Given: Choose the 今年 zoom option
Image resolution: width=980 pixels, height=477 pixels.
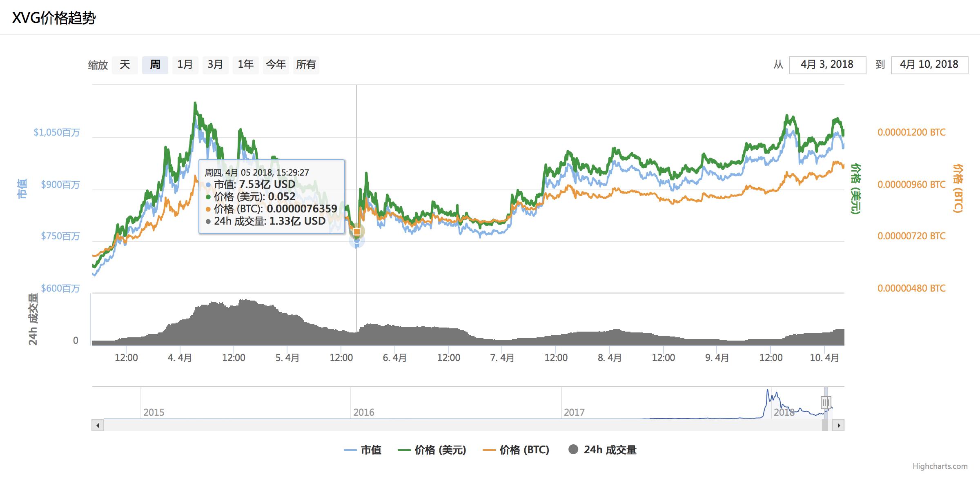Looking at the screenshot, I should (276, 65).
